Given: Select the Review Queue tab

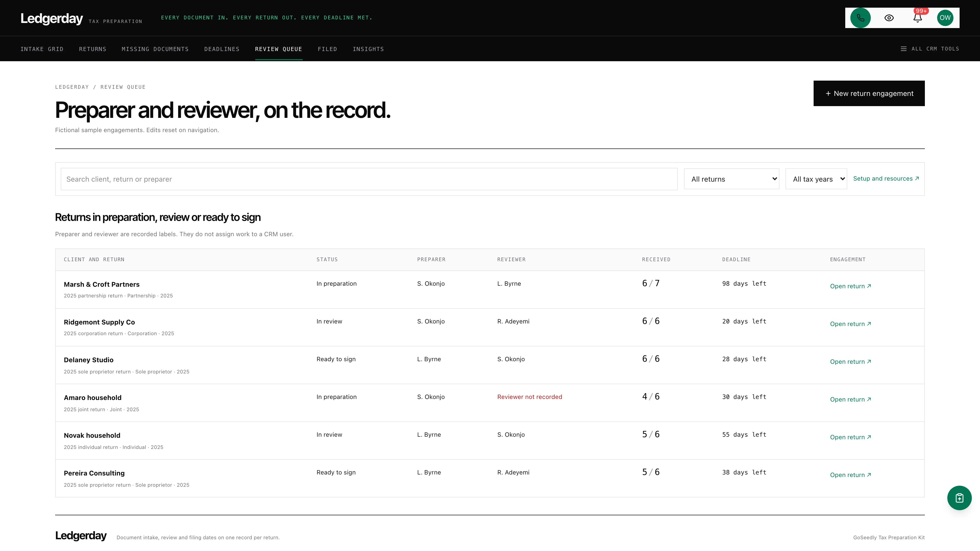Looking at the screenshot, I should tap(278, 49).
